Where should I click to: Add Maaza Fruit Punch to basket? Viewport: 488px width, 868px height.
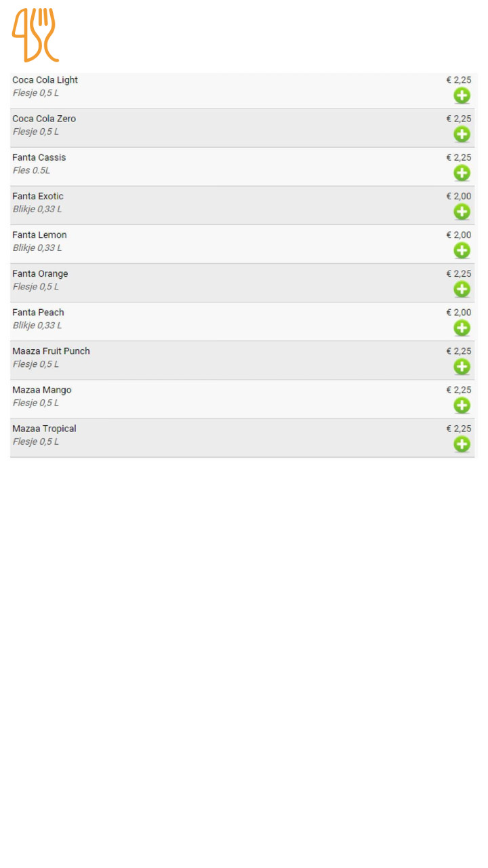tap(462, 366)
